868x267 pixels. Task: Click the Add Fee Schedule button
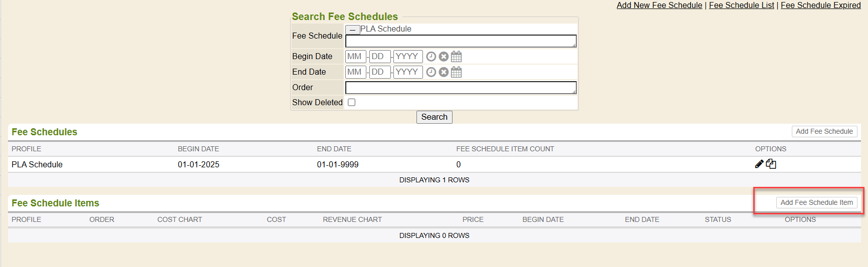[824, 131]
